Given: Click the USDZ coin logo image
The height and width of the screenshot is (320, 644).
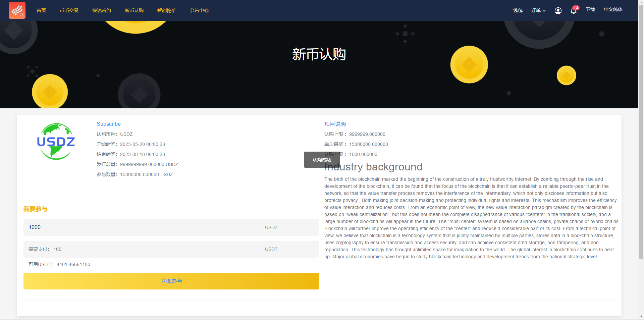Looking at the screenshot, I should tap(56, 142).
